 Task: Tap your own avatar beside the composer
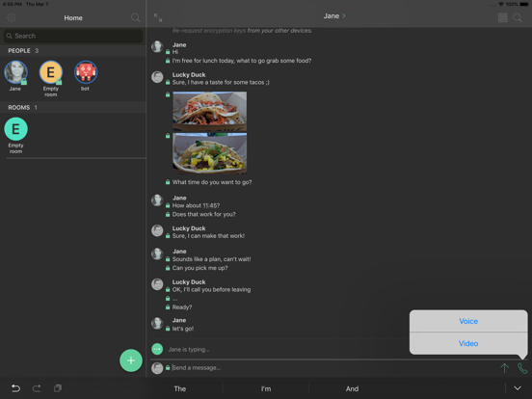pyautogui.click(x=157, y=368)
